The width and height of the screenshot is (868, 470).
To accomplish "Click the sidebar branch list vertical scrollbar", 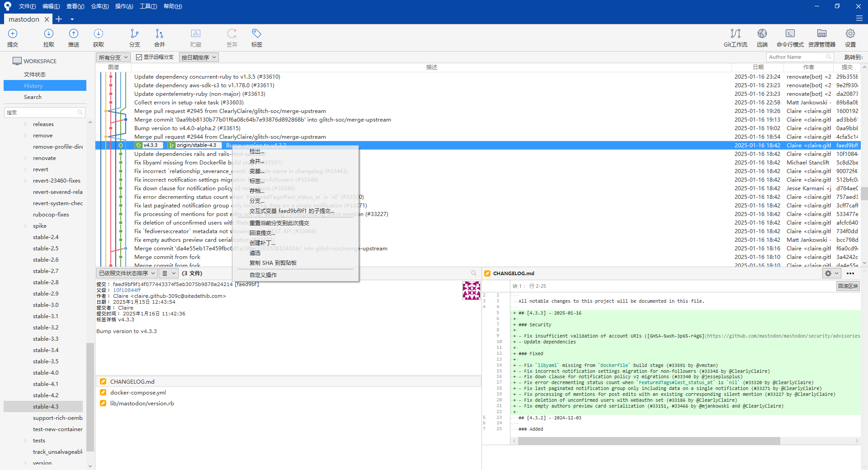I will 90,397.
